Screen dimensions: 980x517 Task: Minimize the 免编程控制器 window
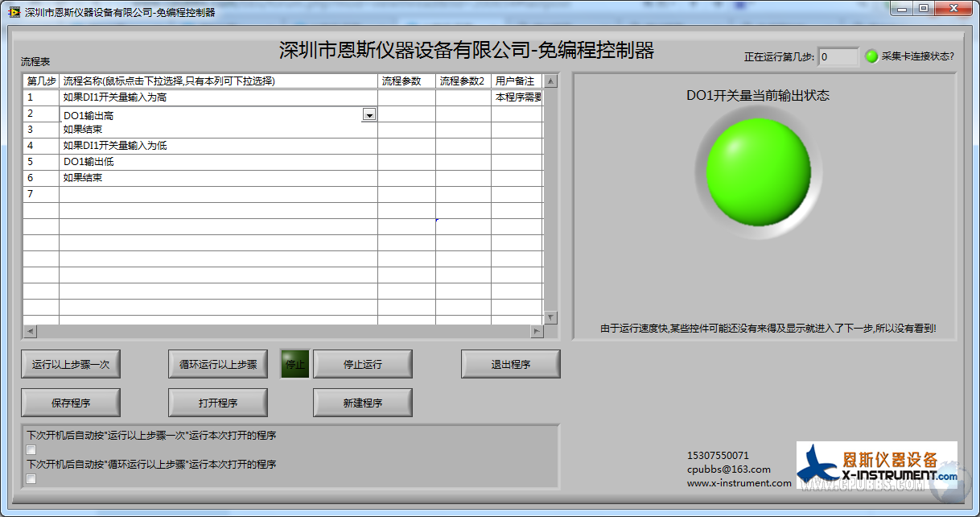coord(902,8)
